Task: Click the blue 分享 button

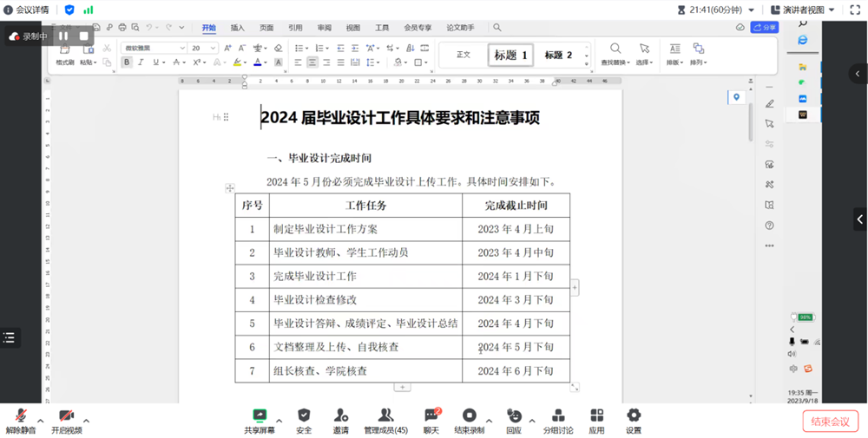Action: click(765, 28)
